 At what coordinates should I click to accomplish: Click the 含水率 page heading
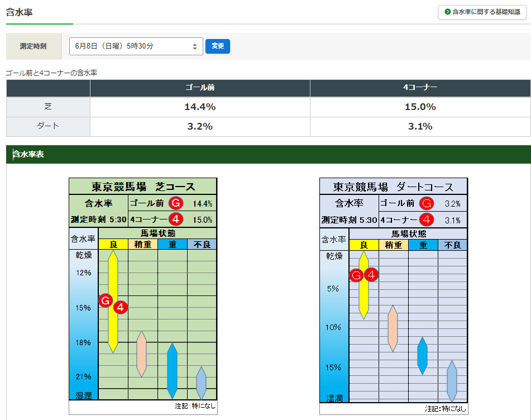coord(20,12)
